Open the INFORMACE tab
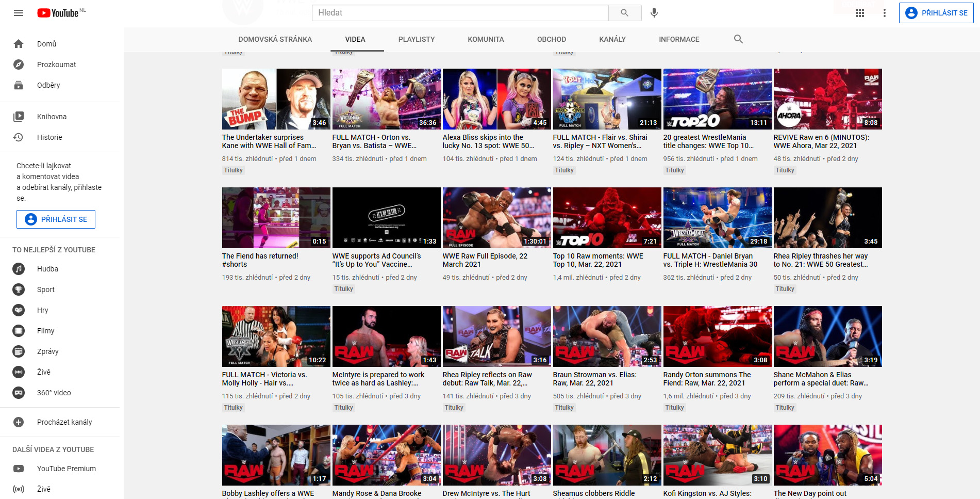Screen dimensions: 980x499 (679, 39)
